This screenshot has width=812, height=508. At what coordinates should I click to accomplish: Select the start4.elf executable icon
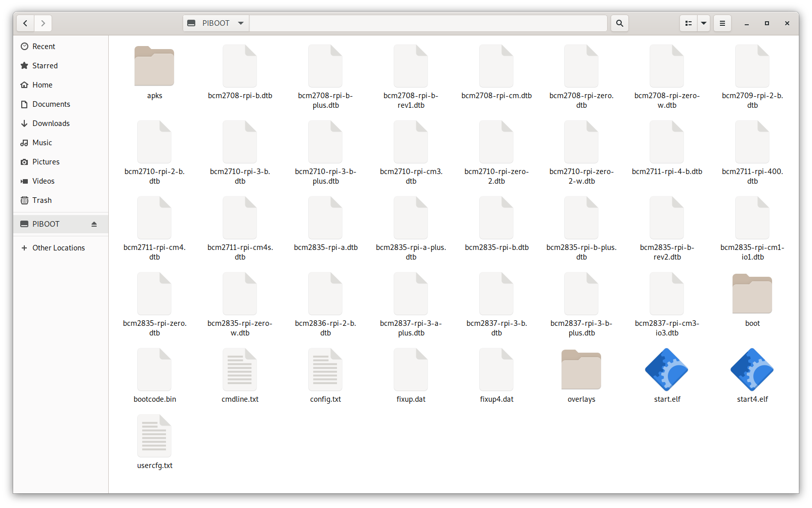click(x=752, y=369)
